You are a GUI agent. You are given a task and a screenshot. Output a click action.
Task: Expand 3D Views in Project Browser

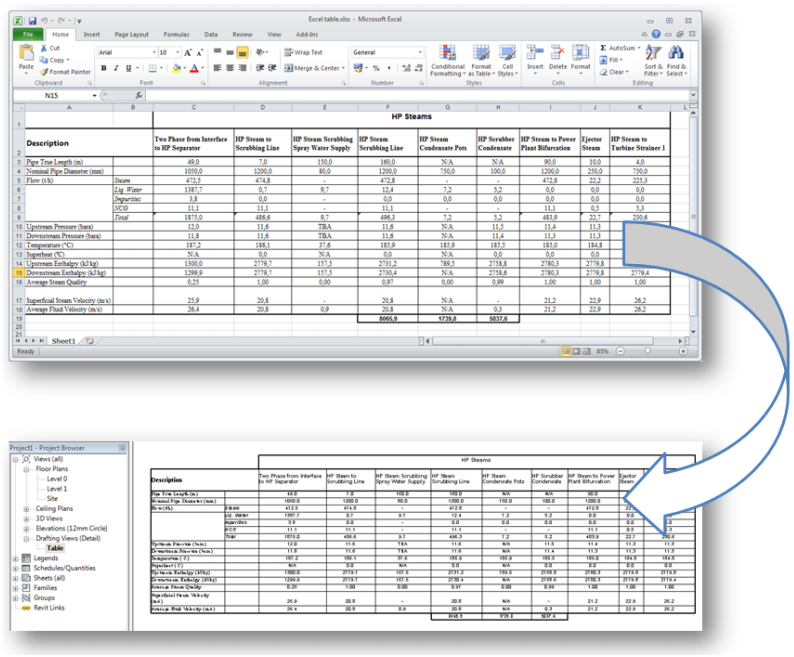(x=26, y=519)
